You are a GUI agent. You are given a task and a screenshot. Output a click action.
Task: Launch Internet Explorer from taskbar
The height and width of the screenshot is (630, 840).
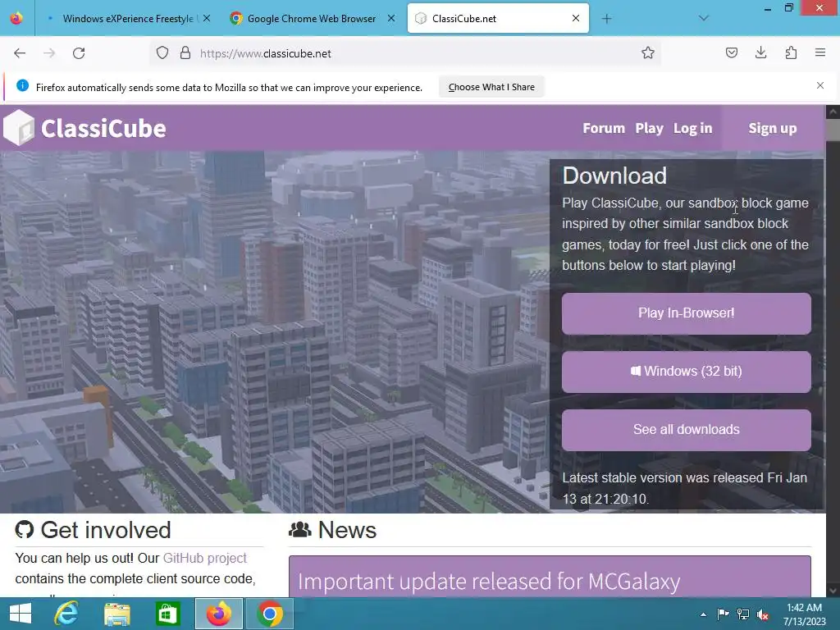coord(66,614)
